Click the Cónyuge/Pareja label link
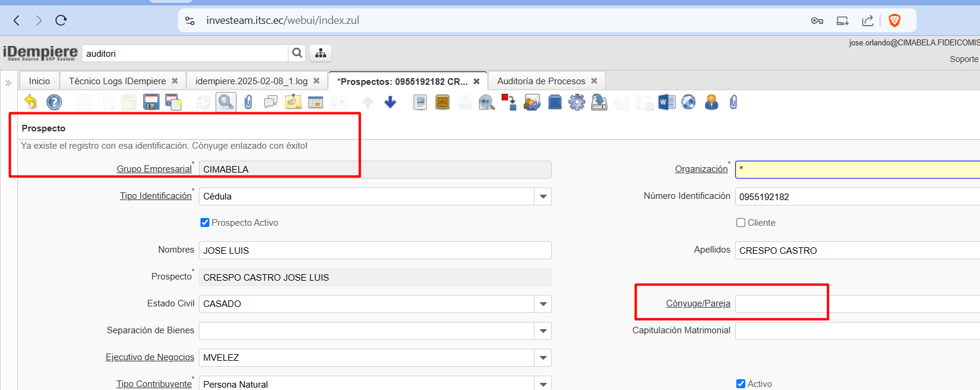This screenshot has width=980, height=390. tap(698, 303)
